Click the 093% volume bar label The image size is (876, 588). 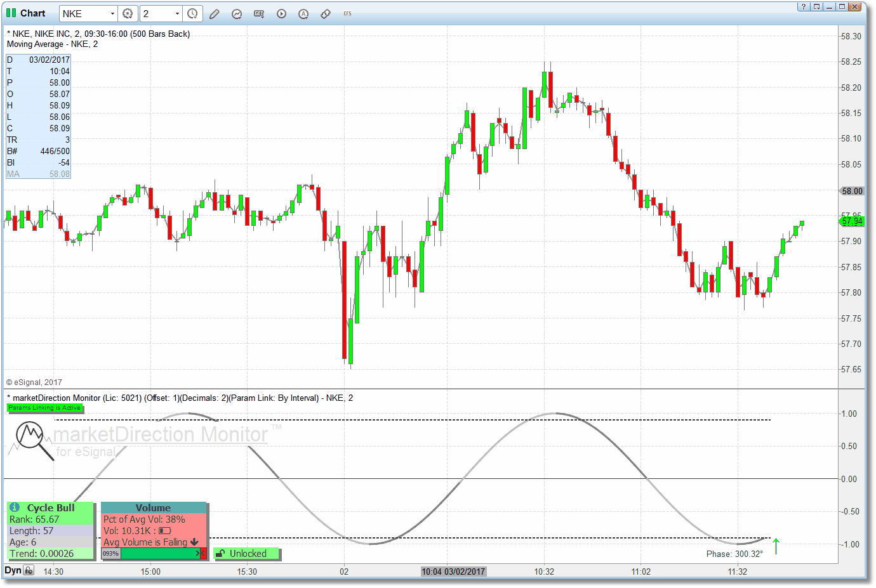(110, 554)
